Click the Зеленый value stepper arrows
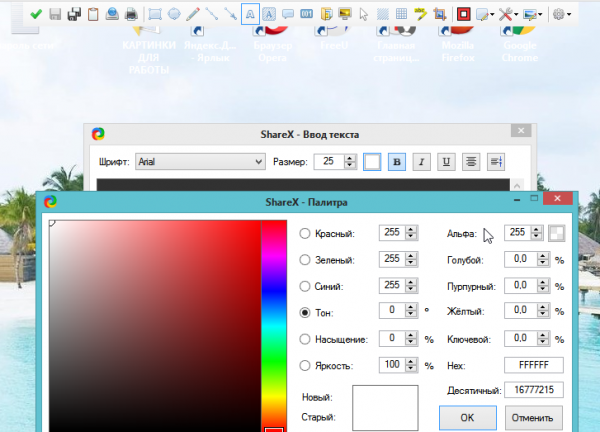The image size is (600, 432). point(411,259)
